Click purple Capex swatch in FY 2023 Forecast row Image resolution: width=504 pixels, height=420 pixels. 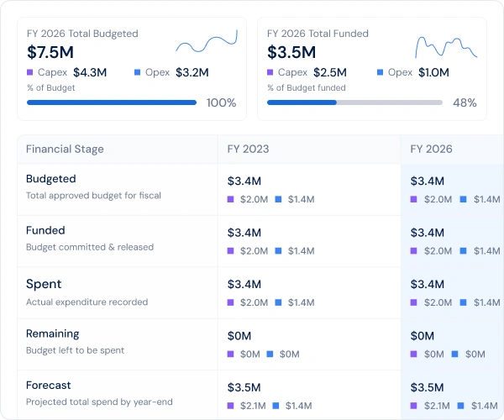click(x=230, y=406)
